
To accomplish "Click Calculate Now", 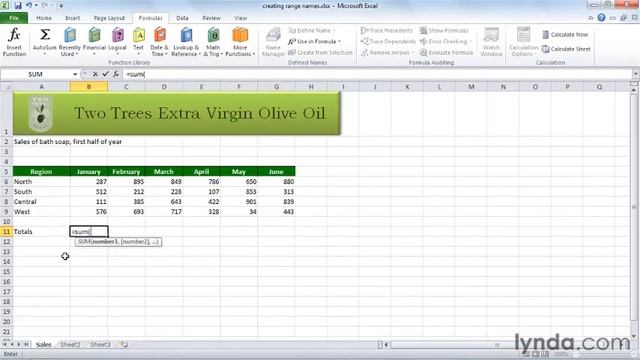I will pyautogui.click(x=565, y=35).
